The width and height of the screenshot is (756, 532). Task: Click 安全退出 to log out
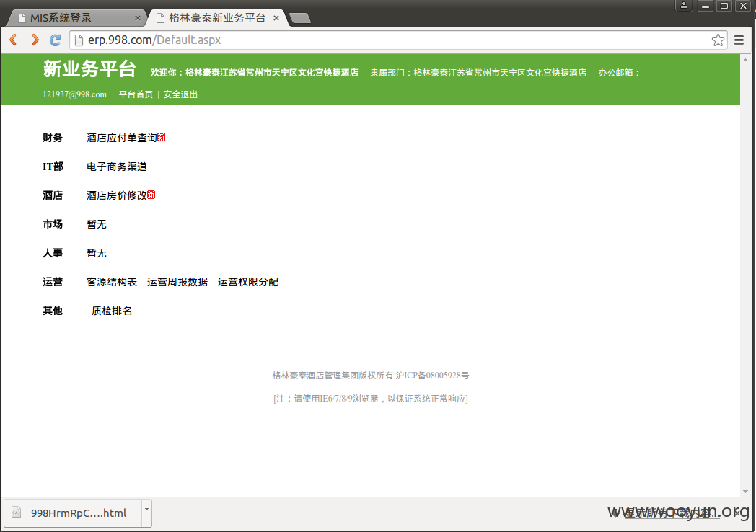pyautogui.click(x=180, y=94)
